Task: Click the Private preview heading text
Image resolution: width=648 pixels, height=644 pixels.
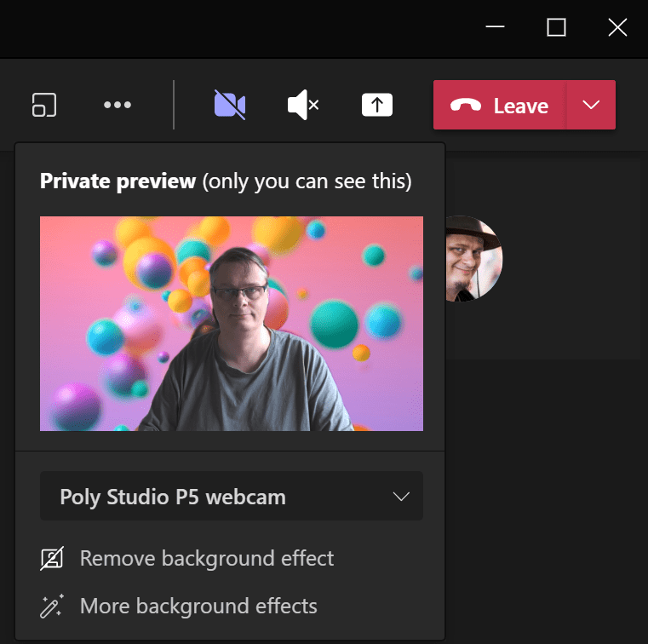Action: pyautogui.click(x=118, y=181)
